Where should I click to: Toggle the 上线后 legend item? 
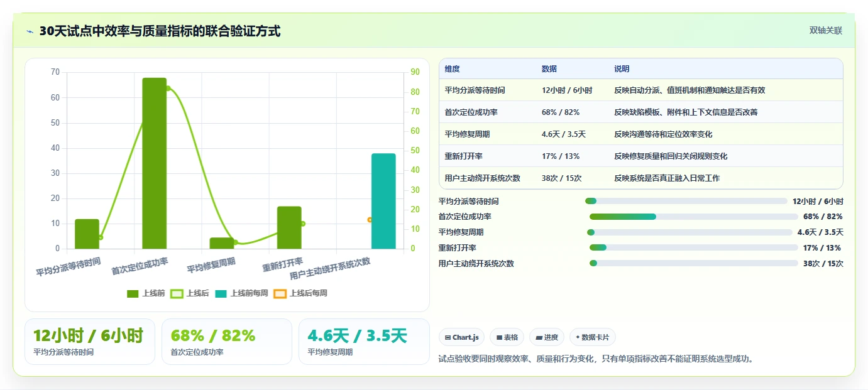tap(190, 293)
